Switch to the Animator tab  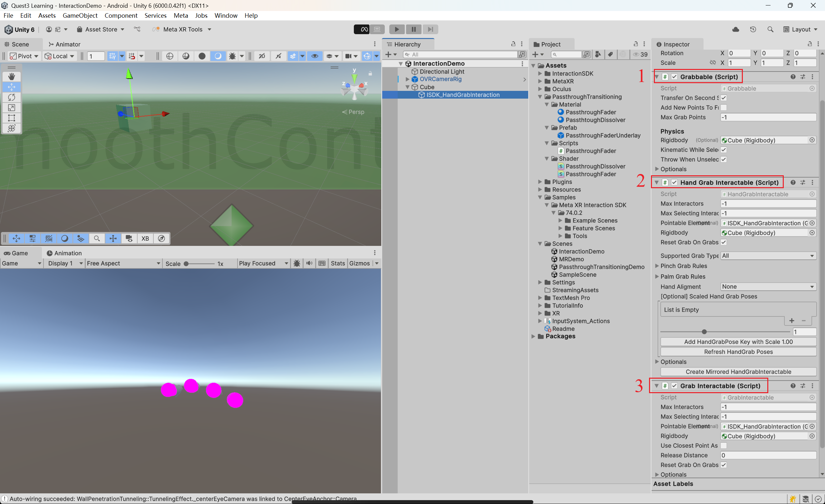pos(64,44)
